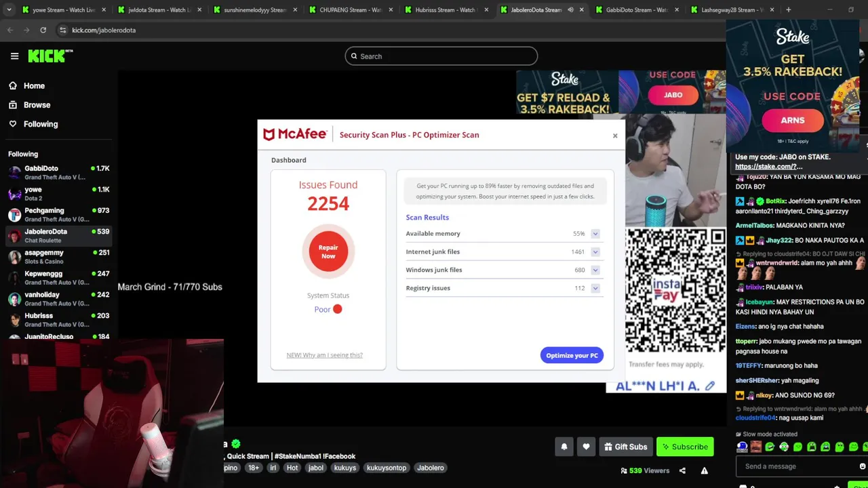Image resolution: width=868 pixels, height=488 pixels.
Task: Open the browser tab search dropdown
Action: (9, 9)
